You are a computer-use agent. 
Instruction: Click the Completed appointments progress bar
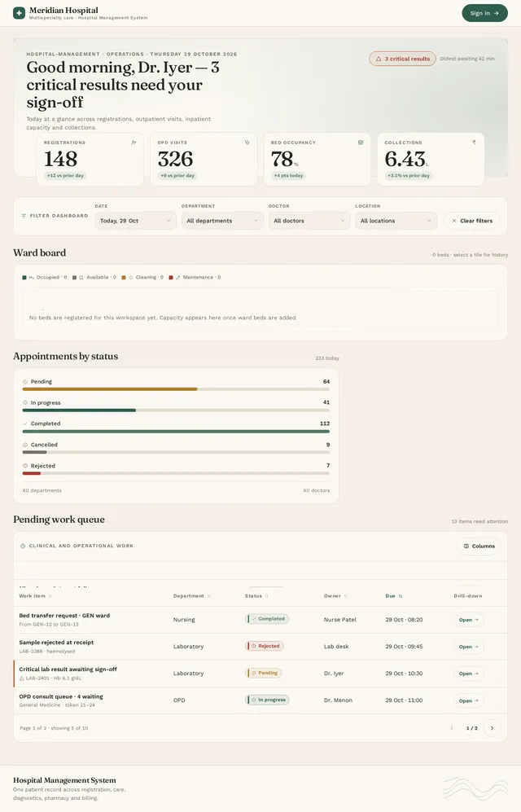point(176,431)
